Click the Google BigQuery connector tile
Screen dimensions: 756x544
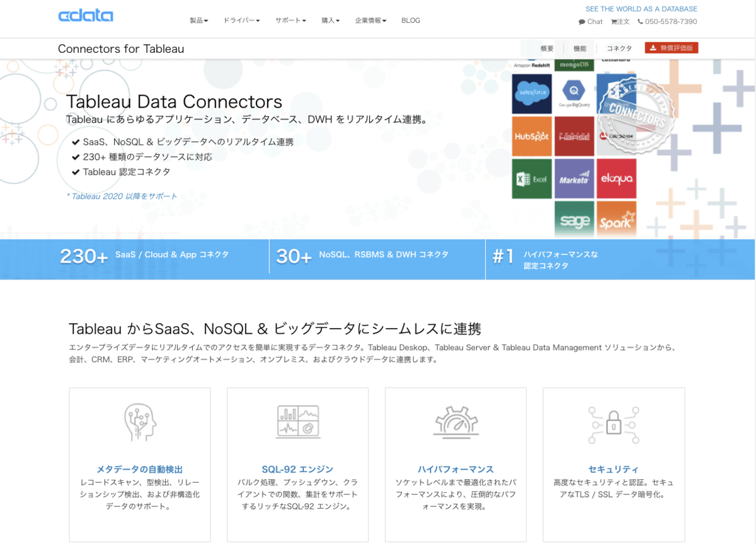(x=574, y=94)
